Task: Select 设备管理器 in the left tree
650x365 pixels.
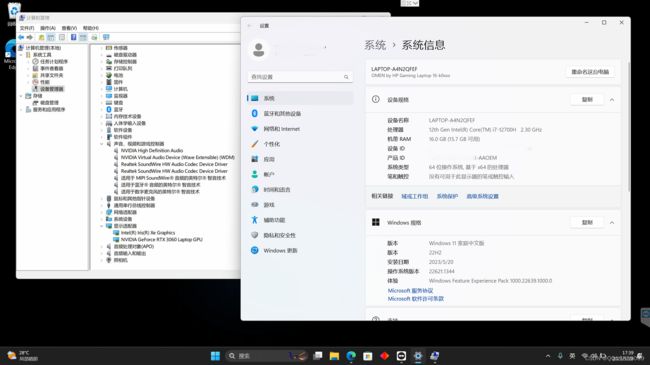Action: pyautogui.click(x=51, y=89)
